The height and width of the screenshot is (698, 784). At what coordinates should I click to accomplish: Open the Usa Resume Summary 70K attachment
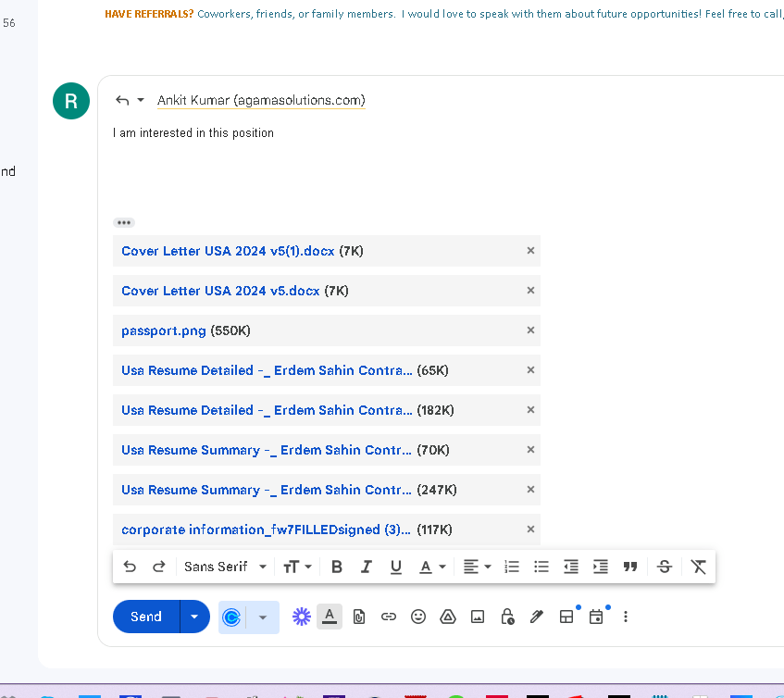(x=267, y=450)
